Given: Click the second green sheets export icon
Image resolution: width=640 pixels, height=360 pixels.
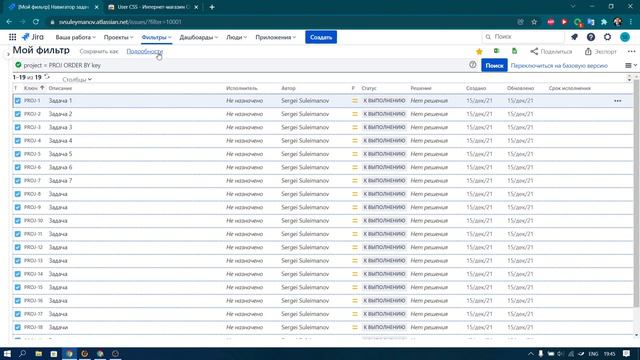Looking at the screenshot, I should (514, 51).
